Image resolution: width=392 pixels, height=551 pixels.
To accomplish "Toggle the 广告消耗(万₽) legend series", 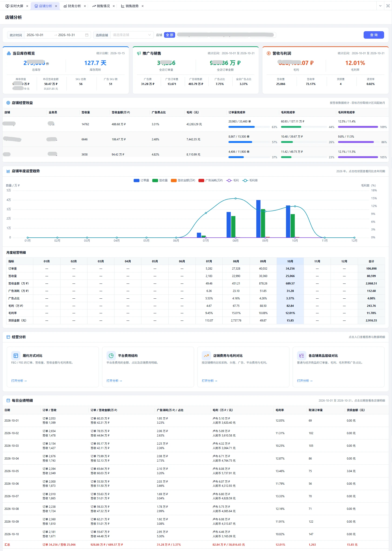I will [x=211, y=180].
